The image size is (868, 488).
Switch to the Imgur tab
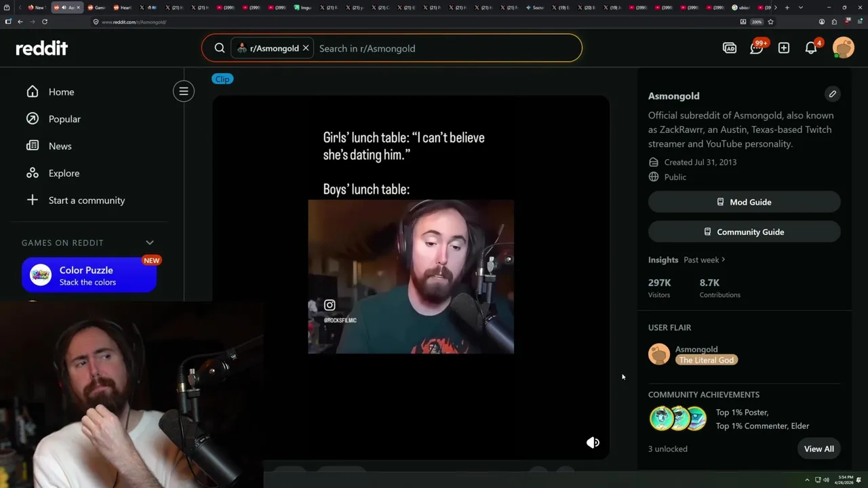click(x=304, y=7)
